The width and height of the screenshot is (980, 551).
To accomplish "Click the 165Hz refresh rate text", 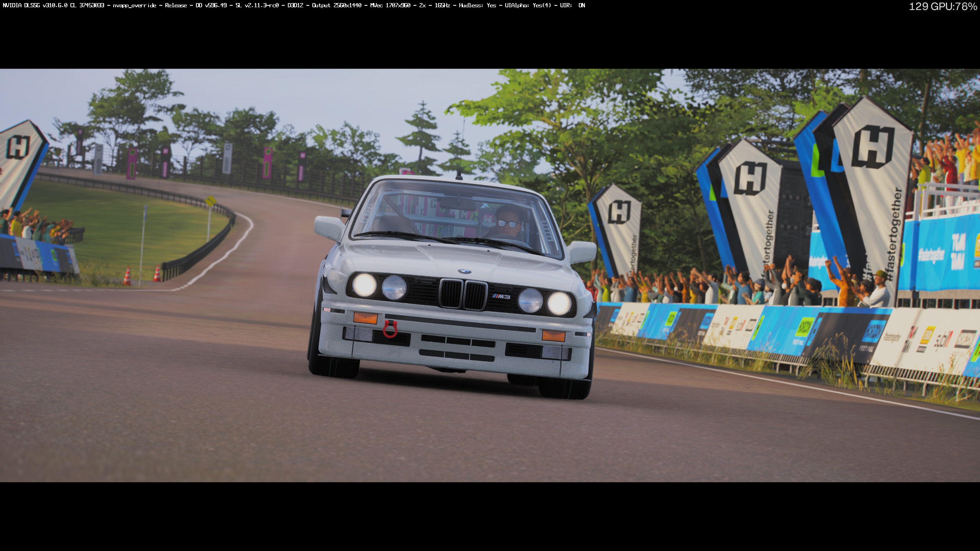I will 442,5.
